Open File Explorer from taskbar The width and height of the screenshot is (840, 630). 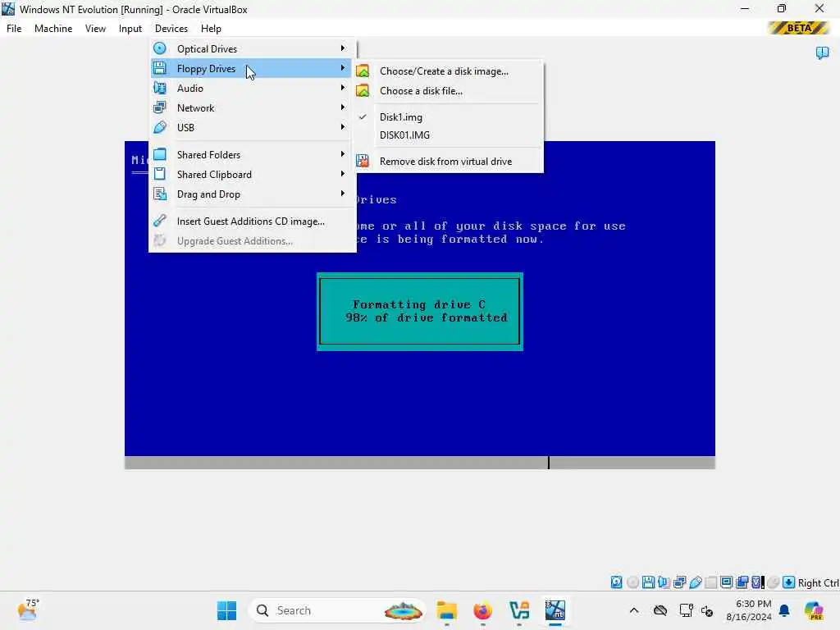click(446, 610)
